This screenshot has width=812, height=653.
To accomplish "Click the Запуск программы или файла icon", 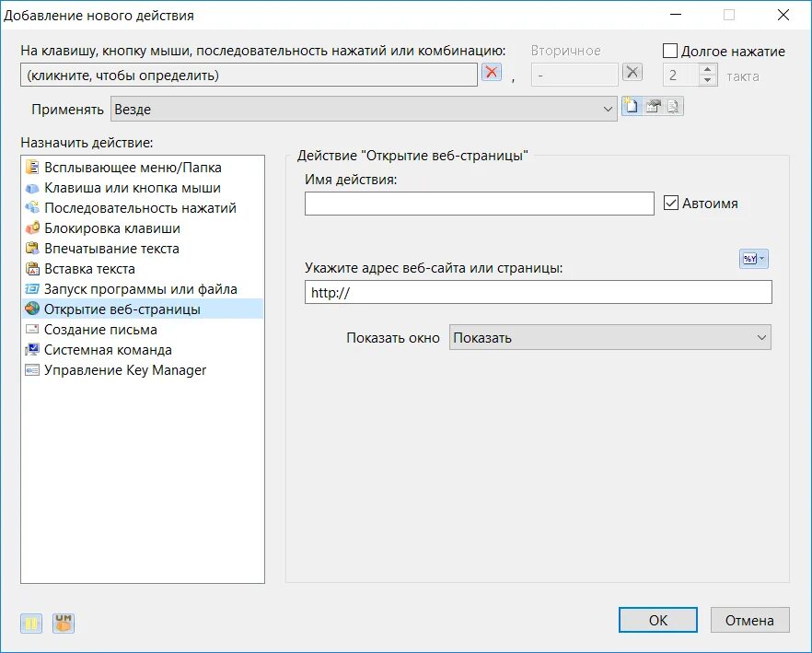I will 32,288.
